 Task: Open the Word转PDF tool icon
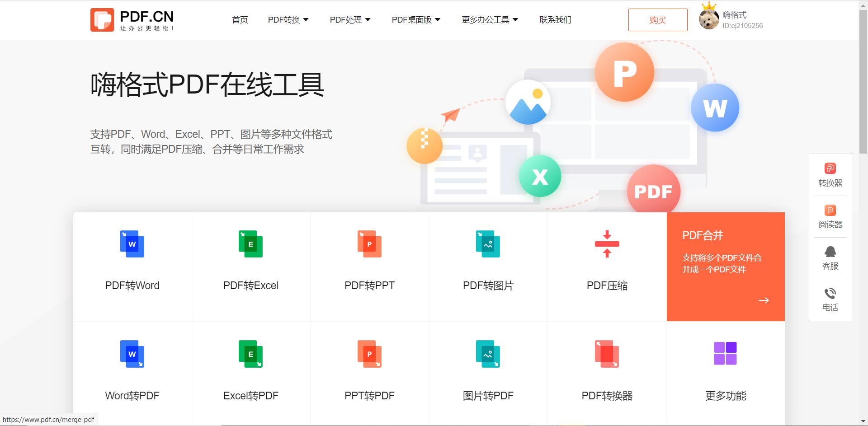click(132, 354)
